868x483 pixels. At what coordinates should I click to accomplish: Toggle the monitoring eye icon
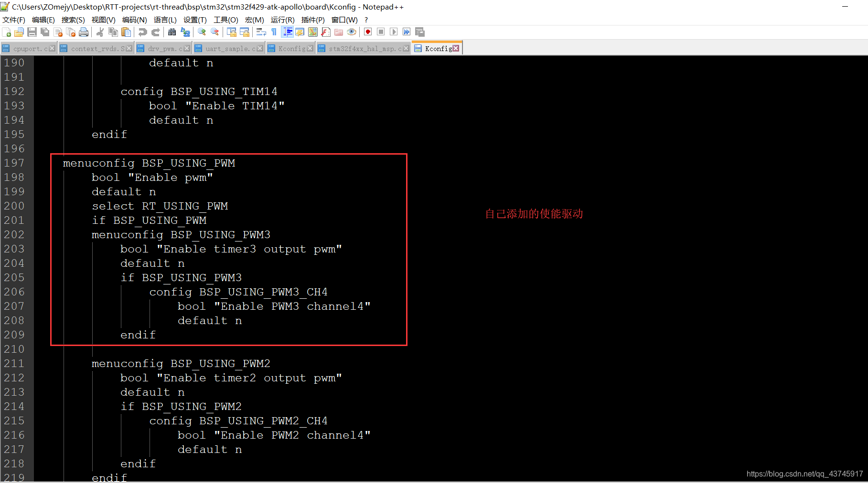tap(352, 32)
